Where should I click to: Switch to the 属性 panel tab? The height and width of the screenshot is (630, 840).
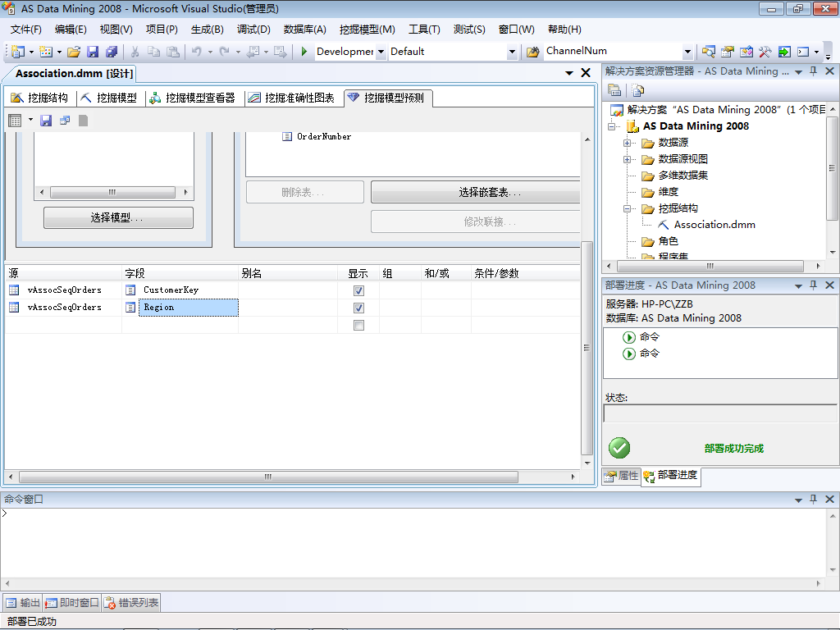coord(622,476)
